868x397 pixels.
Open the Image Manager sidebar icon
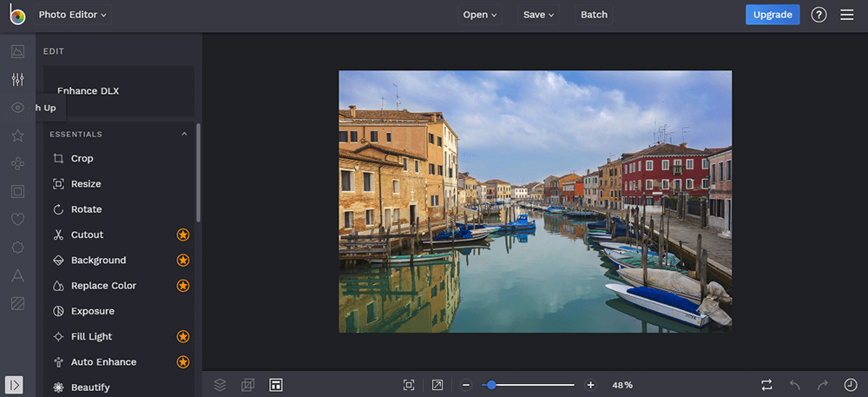pyautogui.click(x=17, y=51)
